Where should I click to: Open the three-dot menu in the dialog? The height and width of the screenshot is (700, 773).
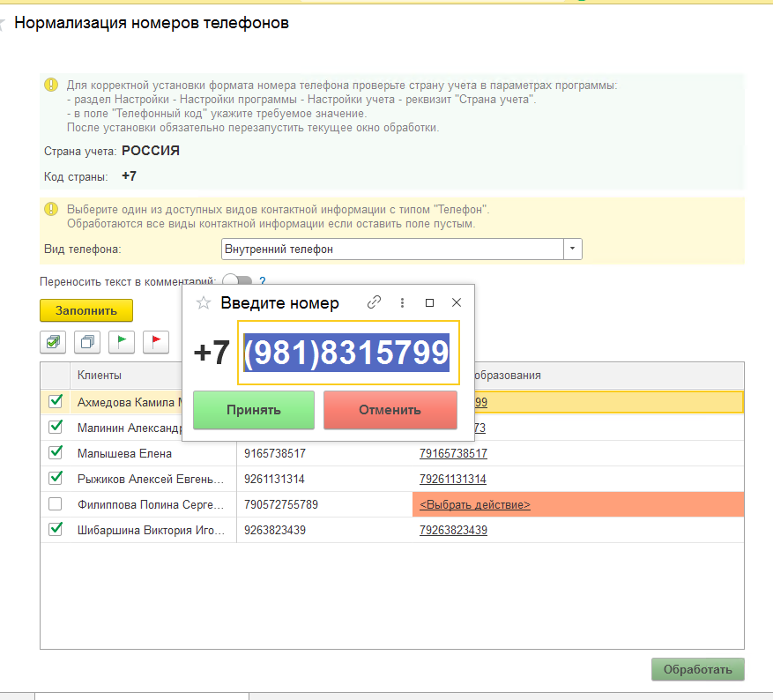pyautogui.click(x=402, y=302)
